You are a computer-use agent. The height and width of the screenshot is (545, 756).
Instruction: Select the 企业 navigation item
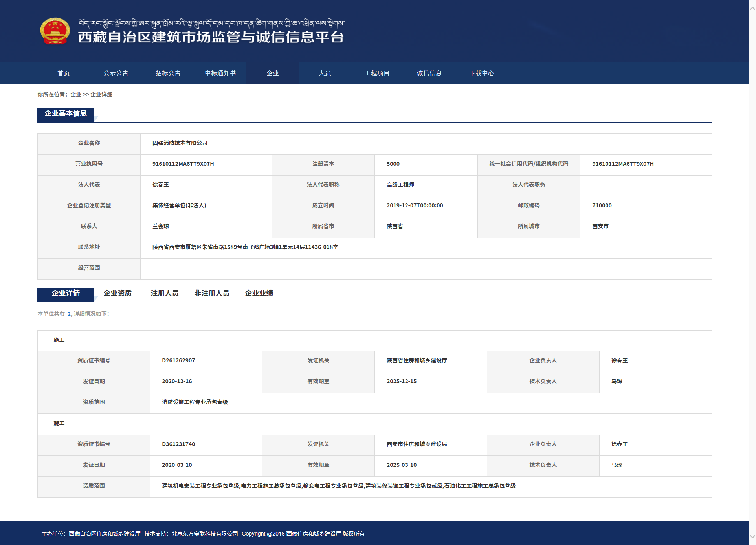(x=272, y=73)
